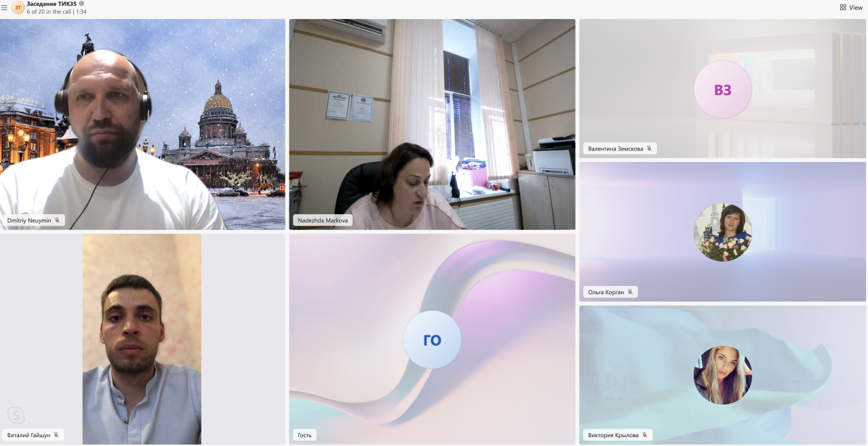Click the Skype logo watermark

coord(16,415)
